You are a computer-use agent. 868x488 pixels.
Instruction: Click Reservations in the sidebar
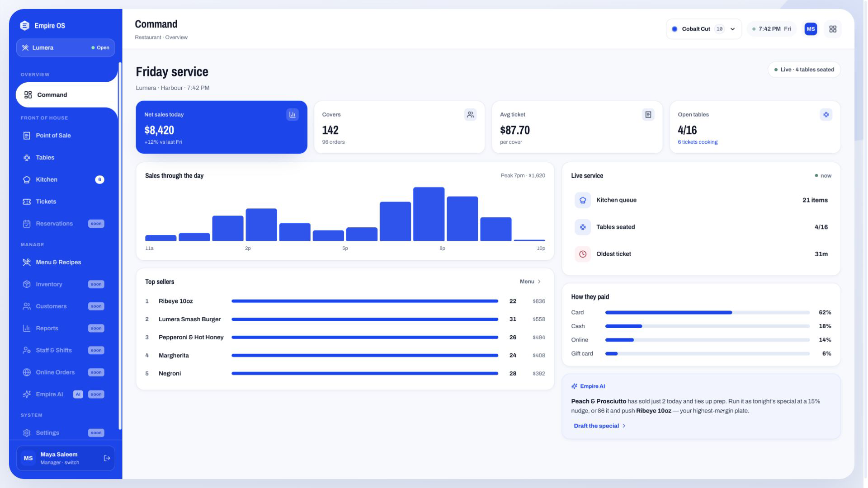coord(63,224)
